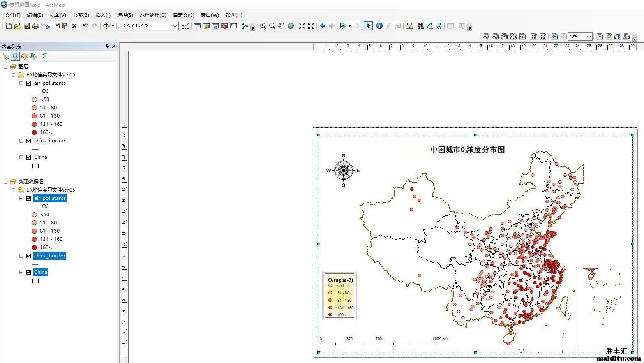Open the 地理处理(G) menu
This screenshot has height=363, width=644.
(153, 15)
